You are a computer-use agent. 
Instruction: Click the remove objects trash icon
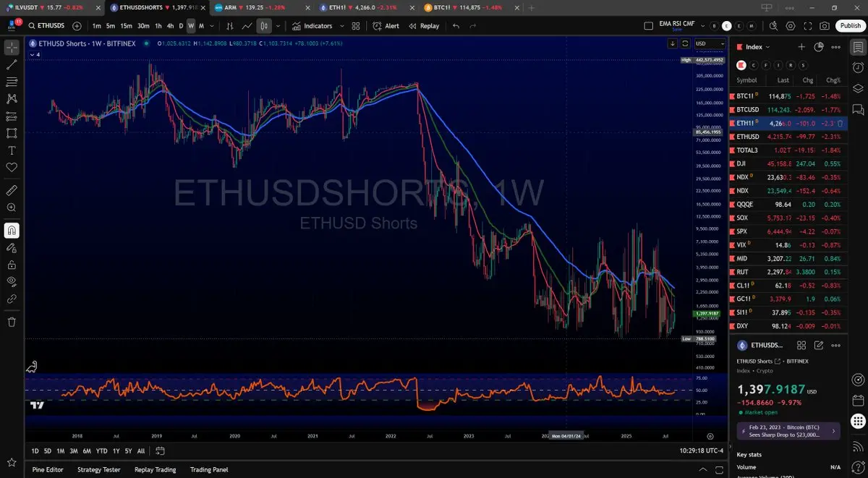click(12, 322)
